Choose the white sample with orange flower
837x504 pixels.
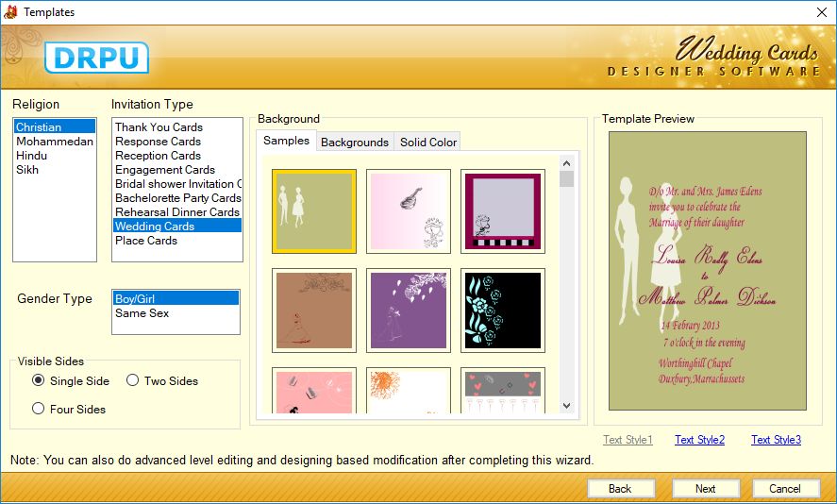[409, 391]
